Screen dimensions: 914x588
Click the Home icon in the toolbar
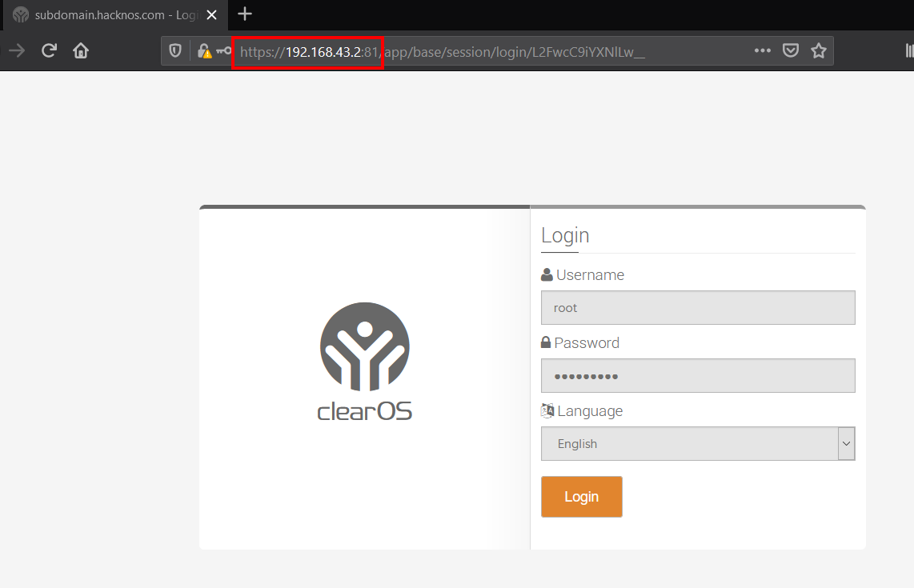tap(81, 51)
